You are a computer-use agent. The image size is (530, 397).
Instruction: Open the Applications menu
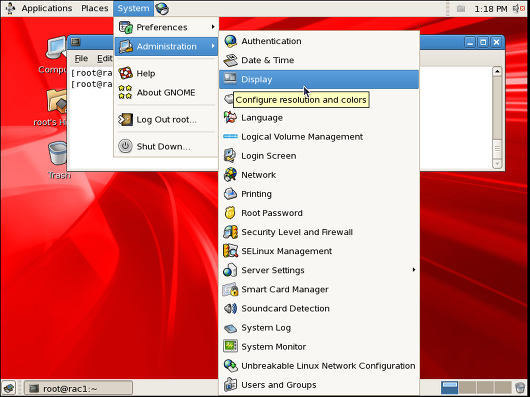tap(47, 8)
